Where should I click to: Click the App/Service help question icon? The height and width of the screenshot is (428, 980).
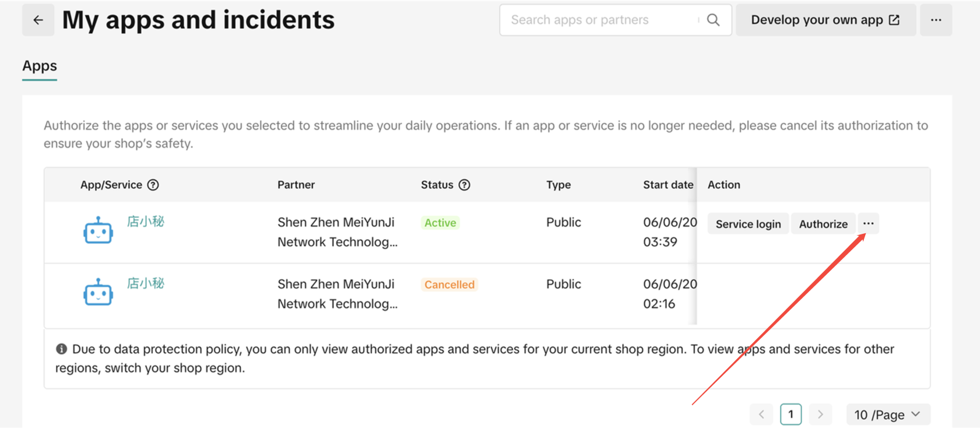point(153,185)
